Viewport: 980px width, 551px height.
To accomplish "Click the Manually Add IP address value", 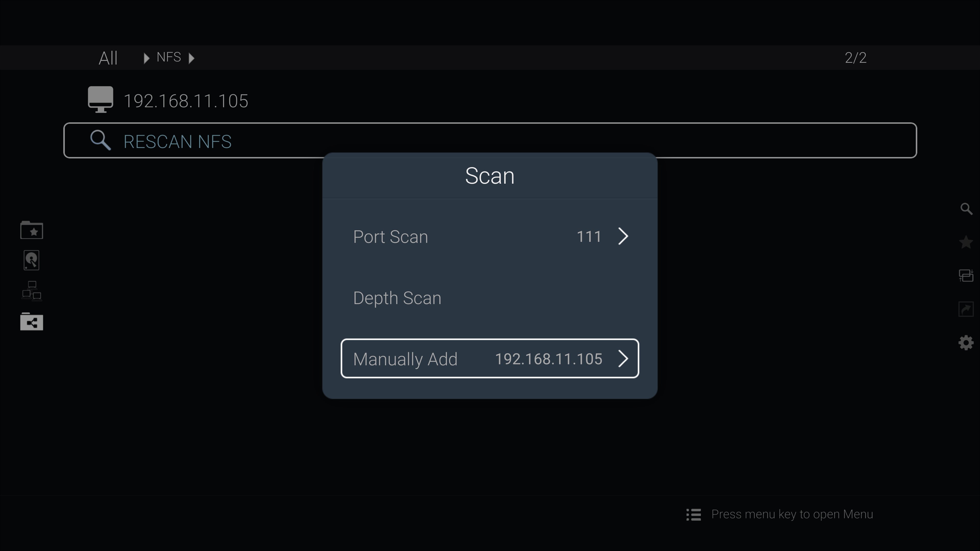I will click(548, 359).
